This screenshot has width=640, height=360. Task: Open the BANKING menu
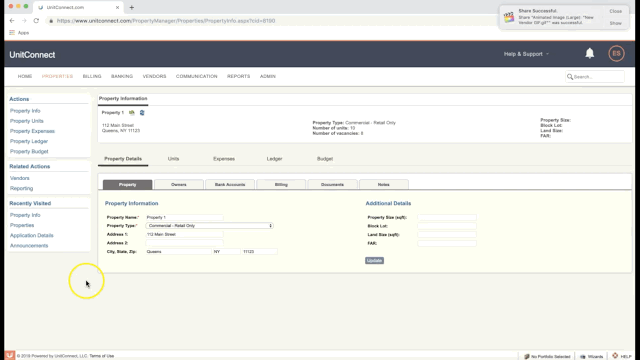tap(122, 76)
